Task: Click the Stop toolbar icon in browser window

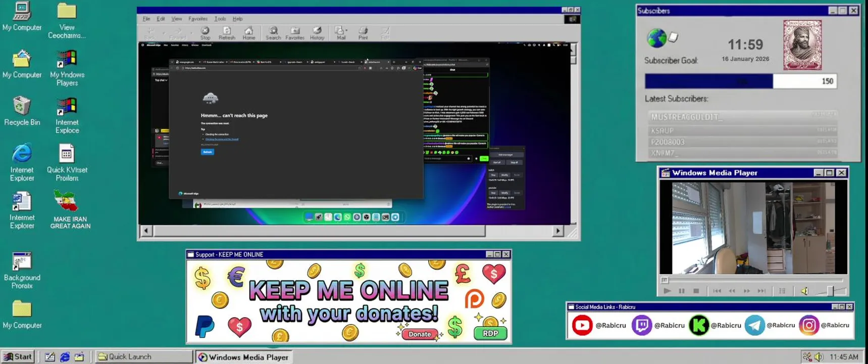Action: [x=205, y=33]
